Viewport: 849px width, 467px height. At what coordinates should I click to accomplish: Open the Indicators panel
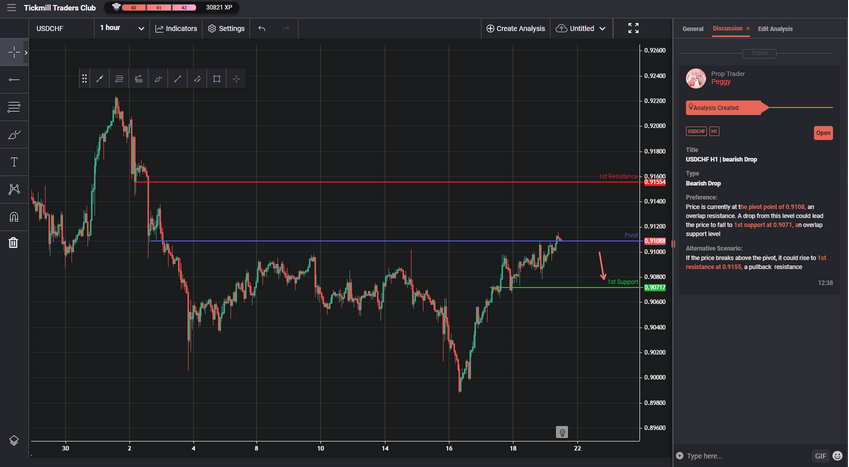coord(176,29)
